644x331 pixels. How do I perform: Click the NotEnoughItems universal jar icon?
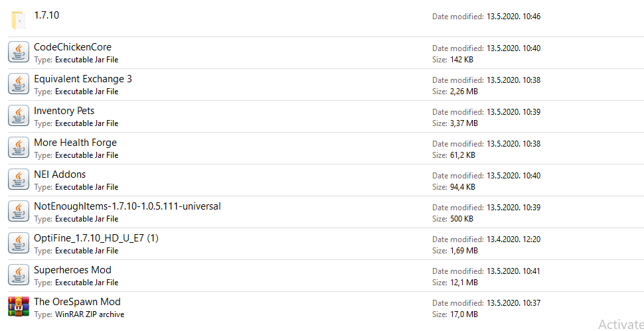coord(18,212)
